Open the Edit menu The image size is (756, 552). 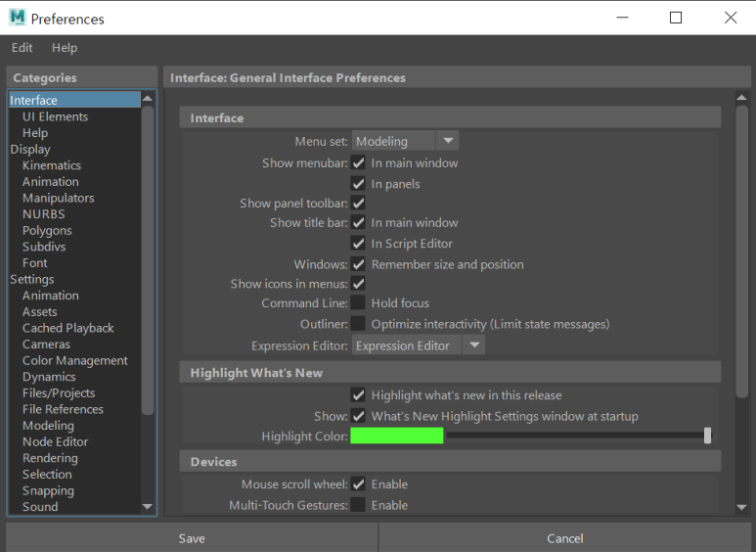point(22,48)
